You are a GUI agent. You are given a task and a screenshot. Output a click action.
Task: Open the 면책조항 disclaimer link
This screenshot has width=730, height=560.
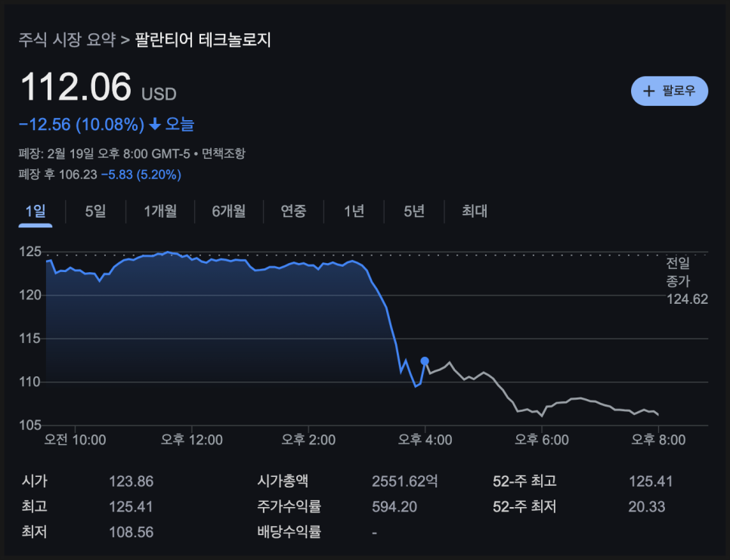tap(223, 153)
